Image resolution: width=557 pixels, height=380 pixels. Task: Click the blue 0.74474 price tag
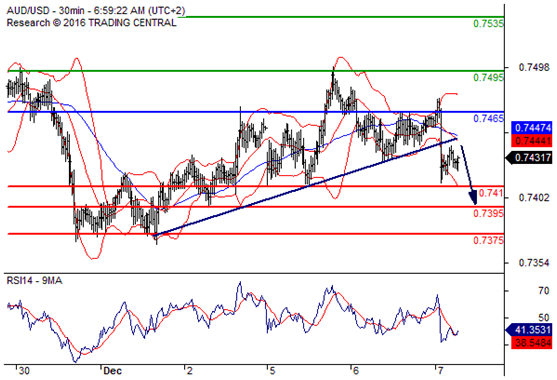532,127
